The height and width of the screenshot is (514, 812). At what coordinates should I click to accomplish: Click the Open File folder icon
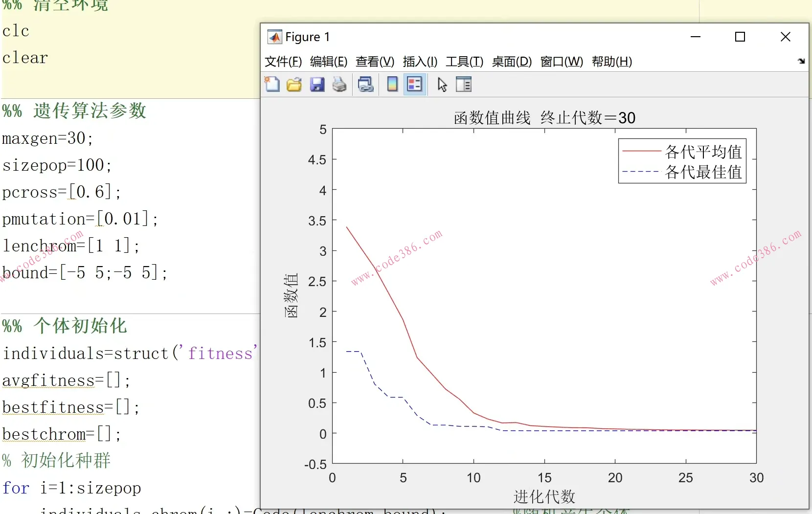tap(294, 85)
